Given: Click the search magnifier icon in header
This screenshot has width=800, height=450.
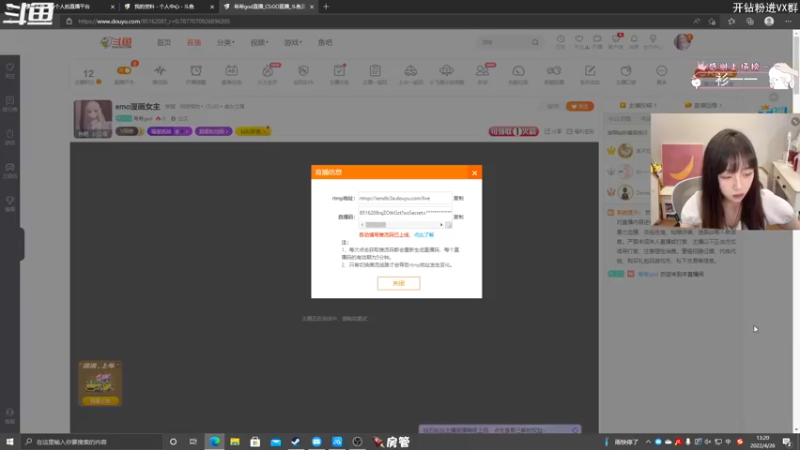Looking at the screenshot, I should [x=535, y=42].
